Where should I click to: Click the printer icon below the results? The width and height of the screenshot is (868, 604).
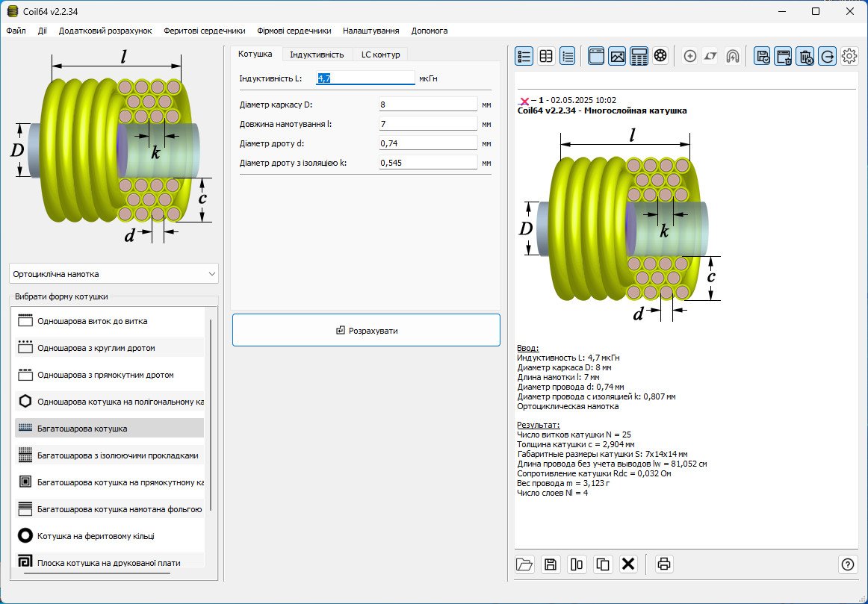pyautogui.click(x=663, y=564)
